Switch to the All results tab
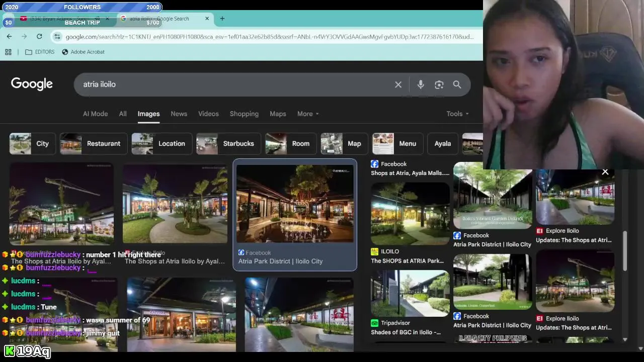Image resolution: width=644 pixels, height=362 pixels. point(123,114)
